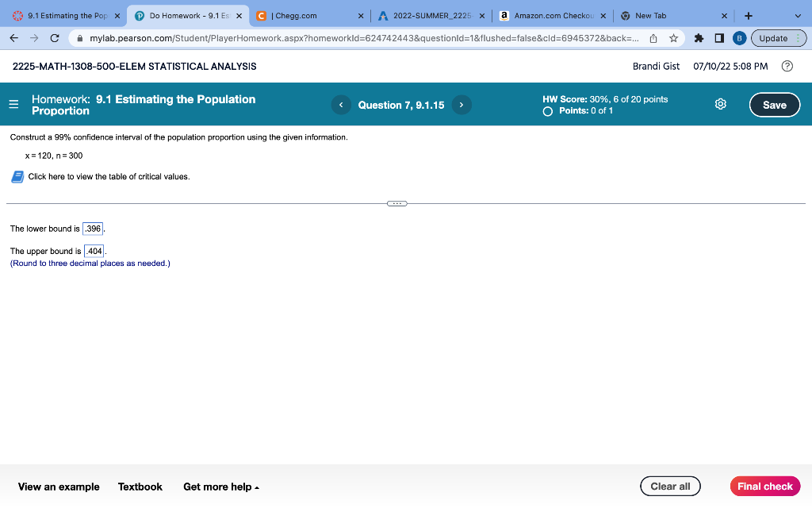Click the share icon in address bar

(x=653, y=38)
